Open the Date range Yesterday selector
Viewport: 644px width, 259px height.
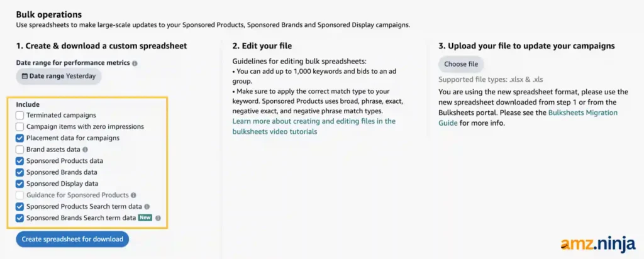[58, 76]
